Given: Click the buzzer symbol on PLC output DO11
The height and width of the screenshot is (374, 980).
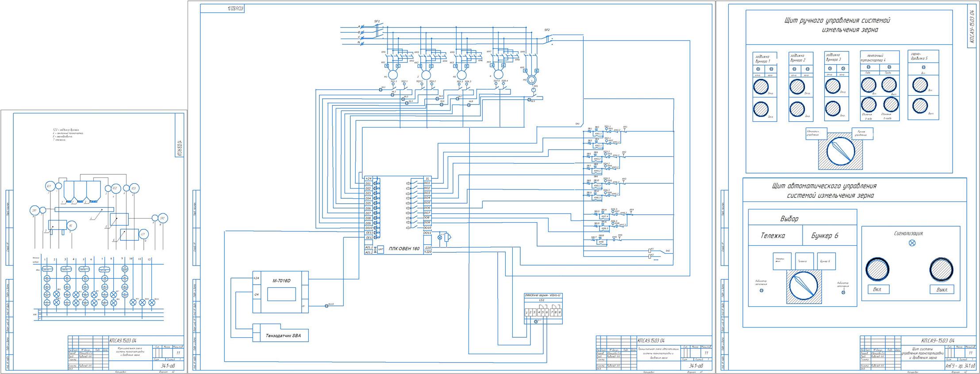Looking at the screenshot, I should (447, 237).
